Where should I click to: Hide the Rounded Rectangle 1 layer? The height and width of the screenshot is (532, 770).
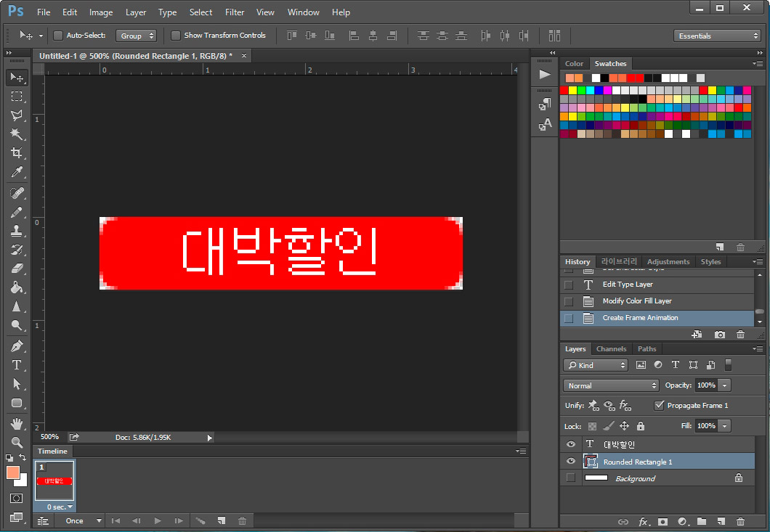[571, 461]
